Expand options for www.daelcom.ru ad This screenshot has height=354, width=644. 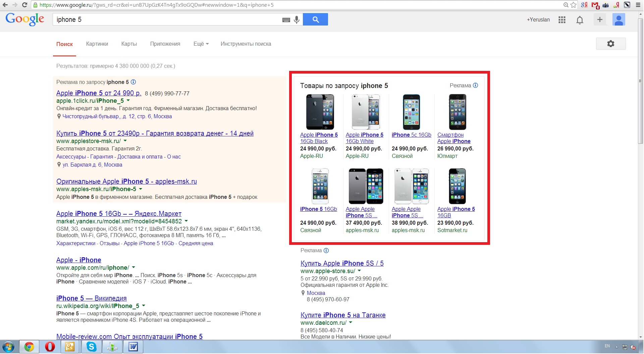click(x=351, y=323)
